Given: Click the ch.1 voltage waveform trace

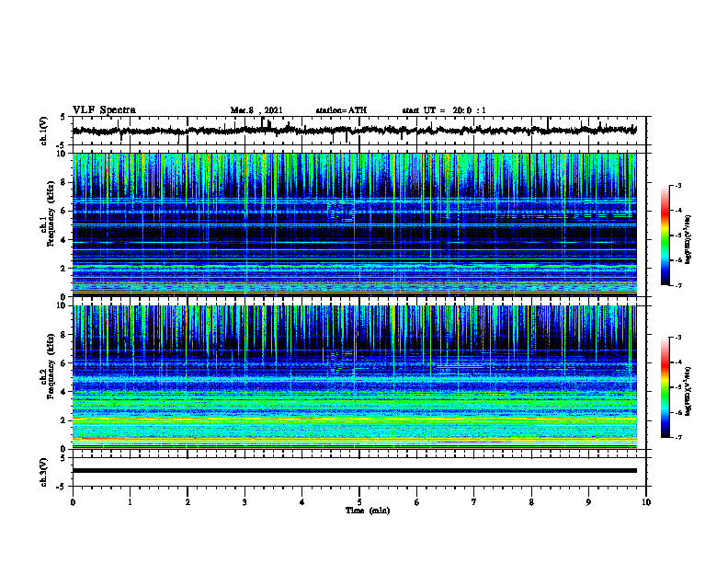Looking at the screenshot, I should 354,131.
